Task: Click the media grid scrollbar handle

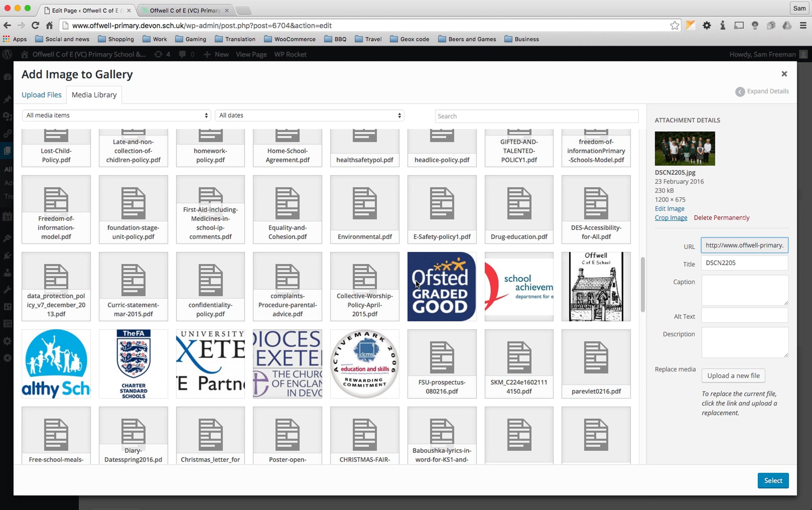Action: pos(642,284)
